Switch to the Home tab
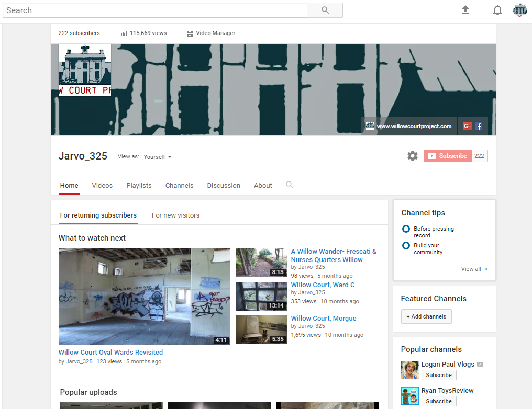 click(x=69, y=186)
